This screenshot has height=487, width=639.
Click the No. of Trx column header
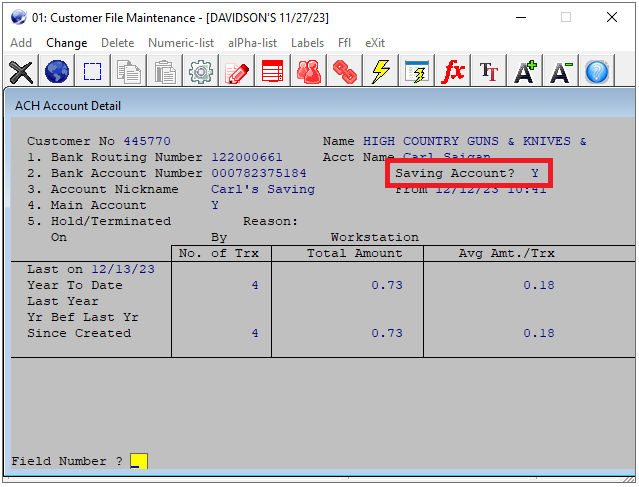pos(219,253)
